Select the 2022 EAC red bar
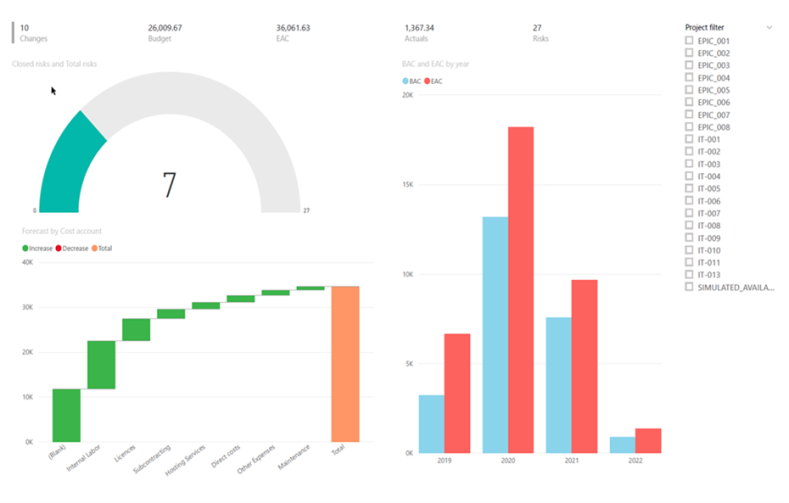 point(648,441)
